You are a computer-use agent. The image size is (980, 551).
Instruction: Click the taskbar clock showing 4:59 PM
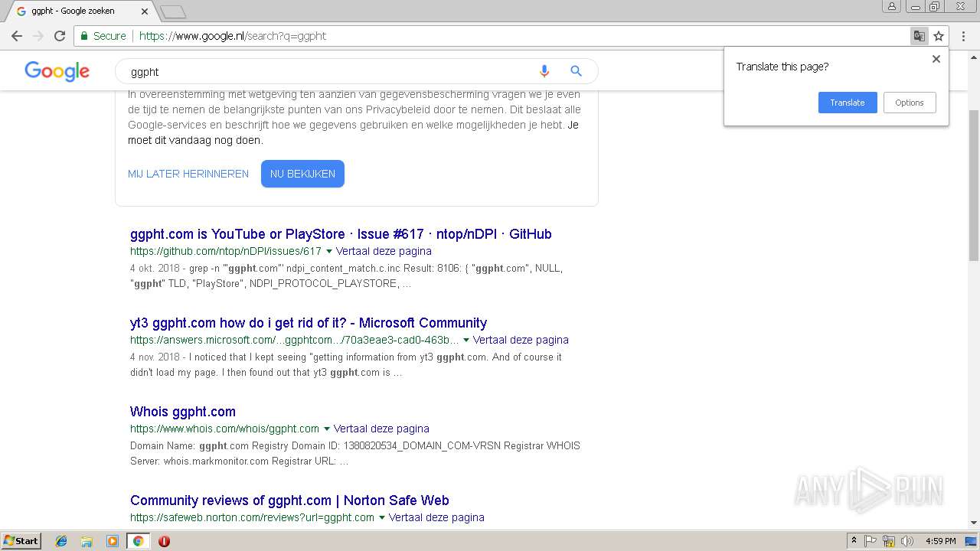point(940,541)
